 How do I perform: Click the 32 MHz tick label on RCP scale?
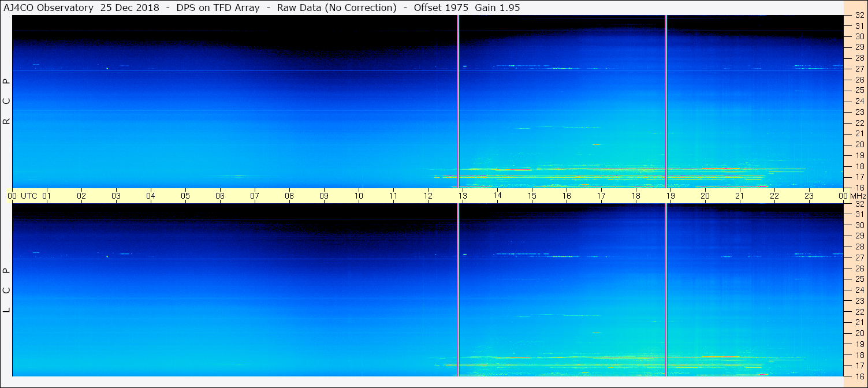click(x=860, y=16)
